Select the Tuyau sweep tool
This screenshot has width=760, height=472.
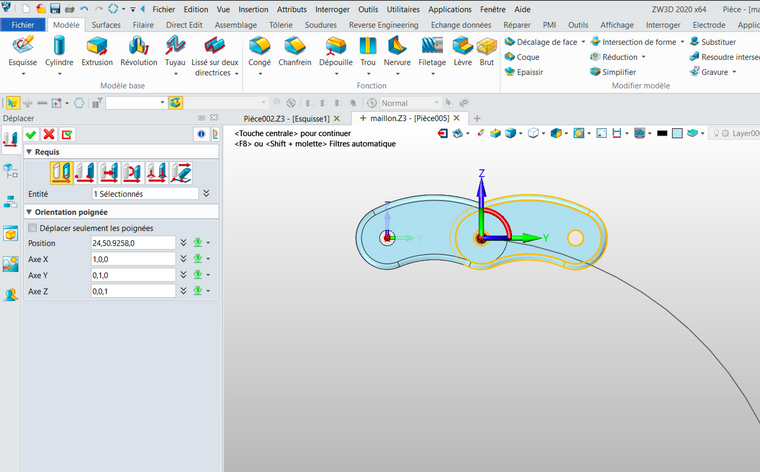pos(175,52)
